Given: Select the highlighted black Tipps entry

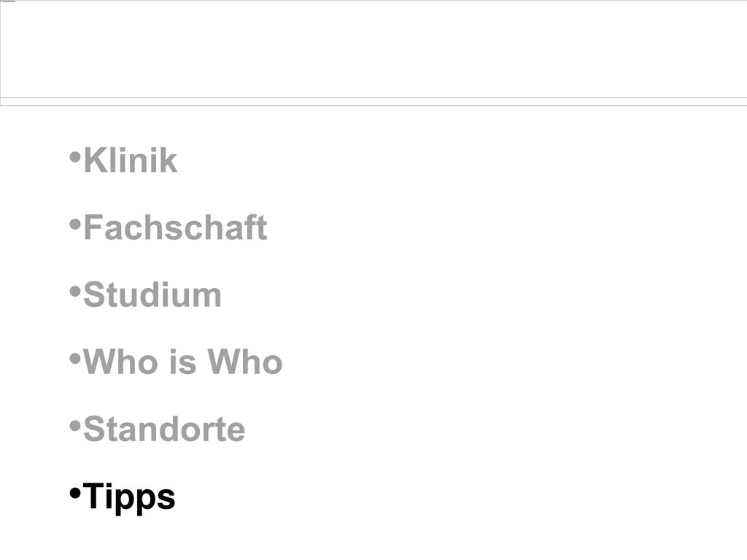Looking at the screenshot, I should 129,497.
